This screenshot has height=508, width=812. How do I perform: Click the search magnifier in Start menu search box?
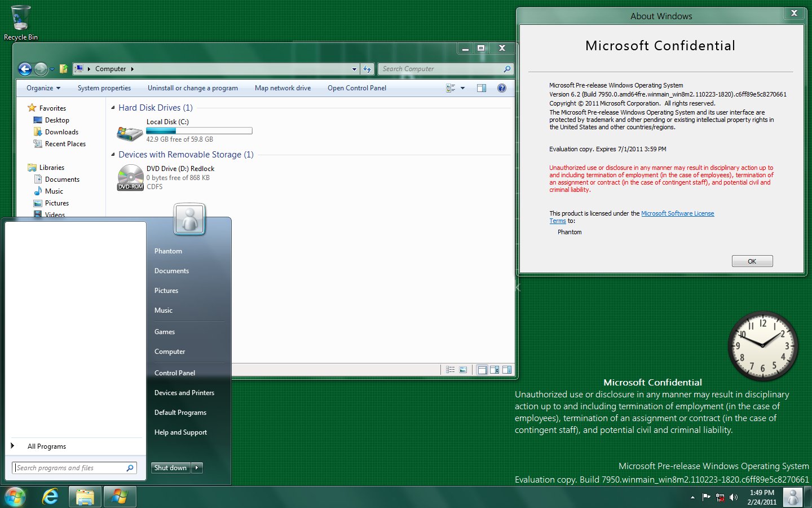tap(130, 468)
